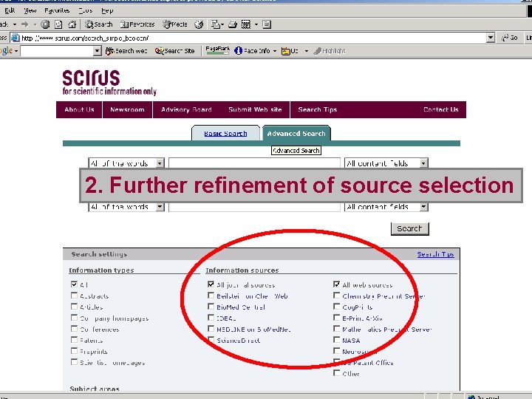Open the View menu
Viewport: 532px width, 399px height.
coord(30,10)
